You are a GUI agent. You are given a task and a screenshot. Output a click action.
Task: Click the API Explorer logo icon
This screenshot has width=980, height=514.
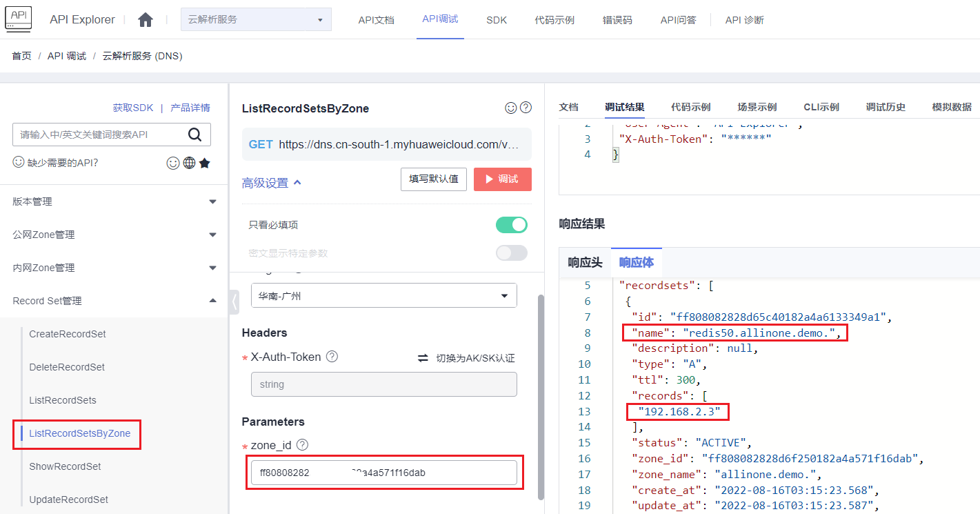19,19
